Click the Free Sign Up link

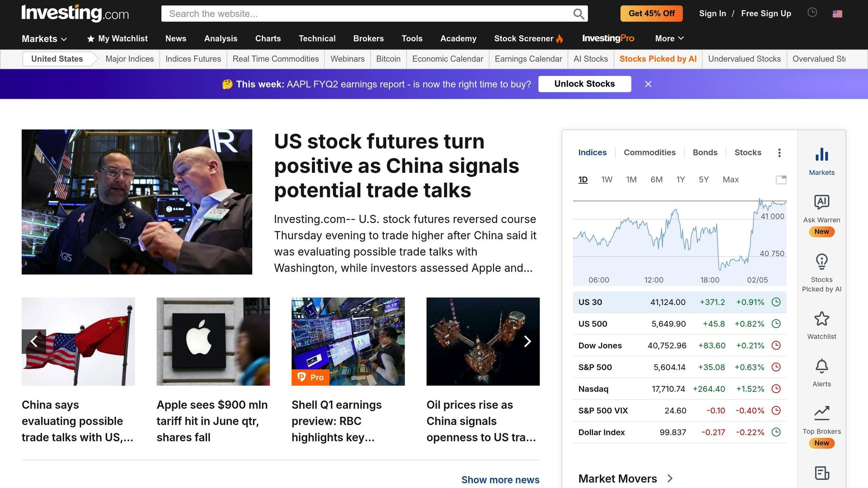tap(766, 14)
